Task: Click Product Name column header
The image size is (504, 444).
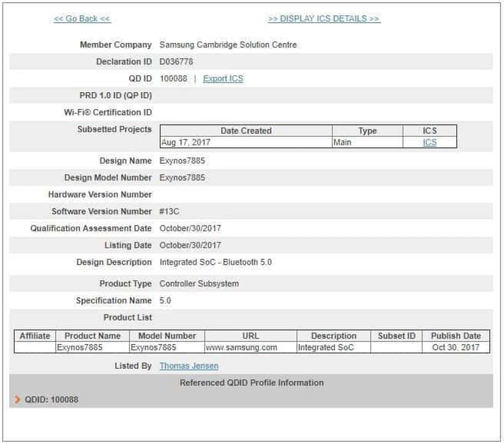Action: coord(93,336)
